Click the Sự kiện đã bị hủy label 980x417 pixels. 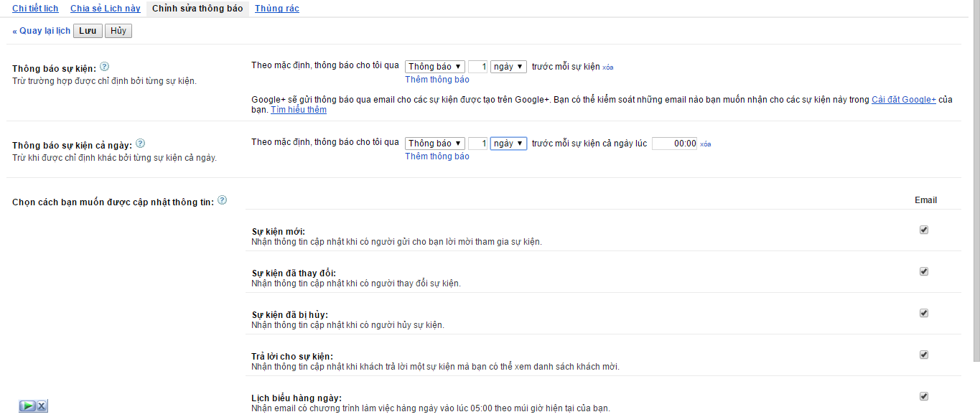click(290, 314)
